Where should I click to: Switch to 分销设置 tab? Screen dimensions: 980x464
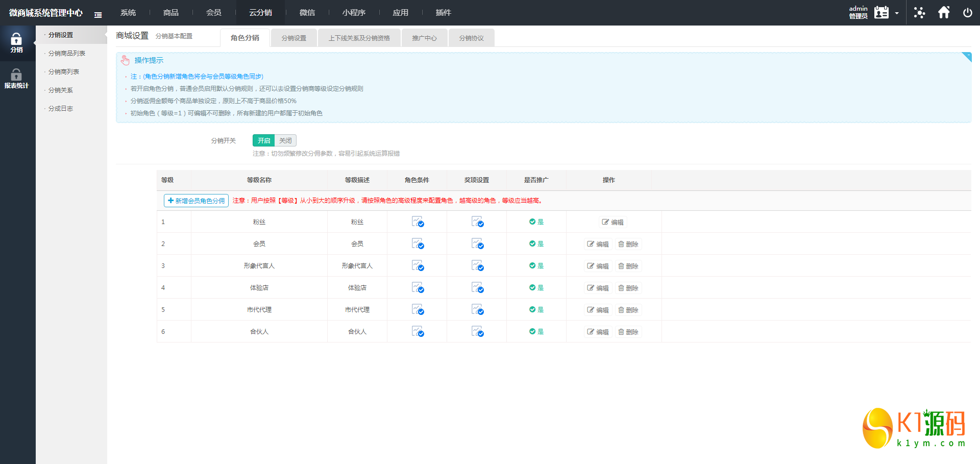pos(294,38)
